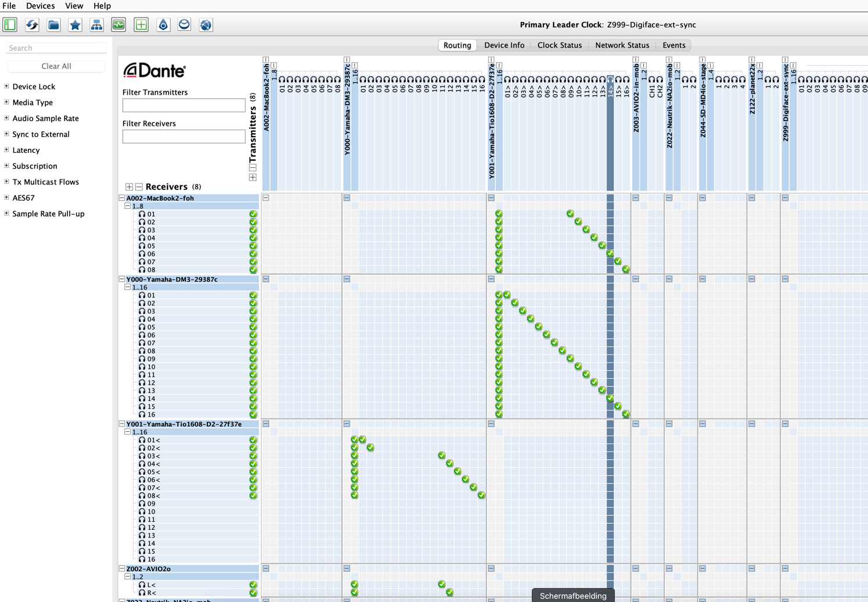Toggle subscription A002 receiver 01 to Tio1608 09>

(571, 214)
